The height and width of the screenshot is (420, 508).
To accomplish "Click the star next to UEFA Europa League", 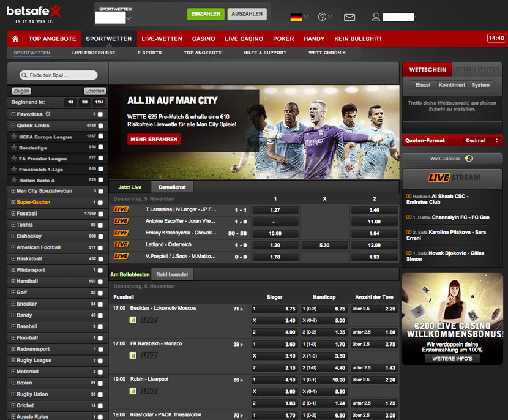I will point(14,137).
